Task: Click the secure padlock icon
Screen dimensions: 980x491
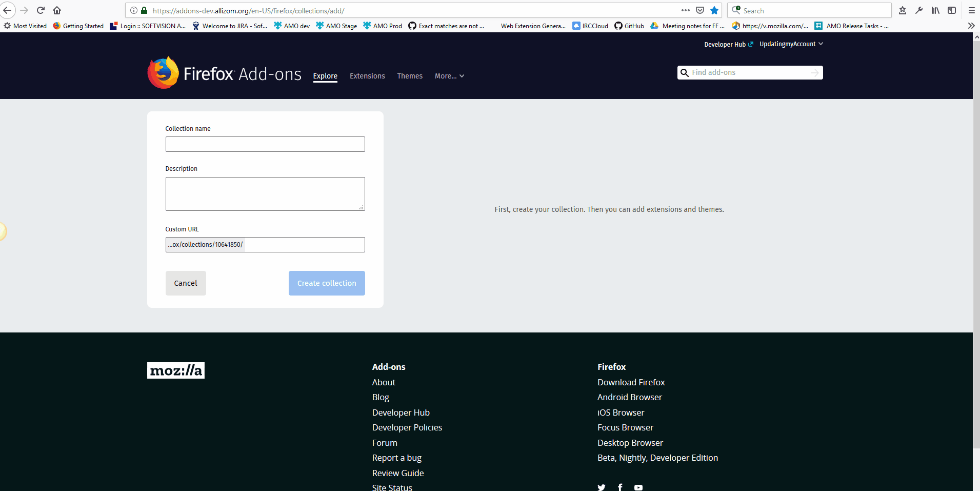Action: [144, 10]
